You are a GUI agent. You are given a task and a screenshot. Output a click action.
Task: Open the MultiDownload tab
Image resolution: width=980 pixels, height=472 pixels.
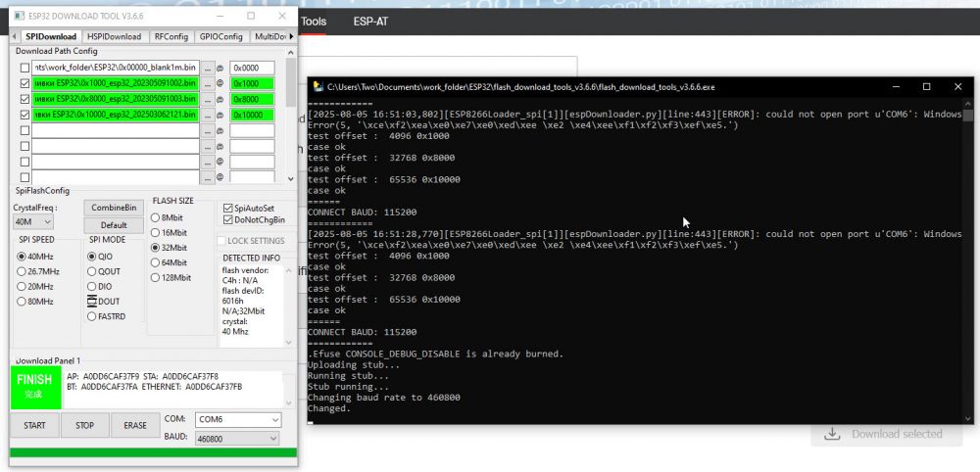[269, 37]
